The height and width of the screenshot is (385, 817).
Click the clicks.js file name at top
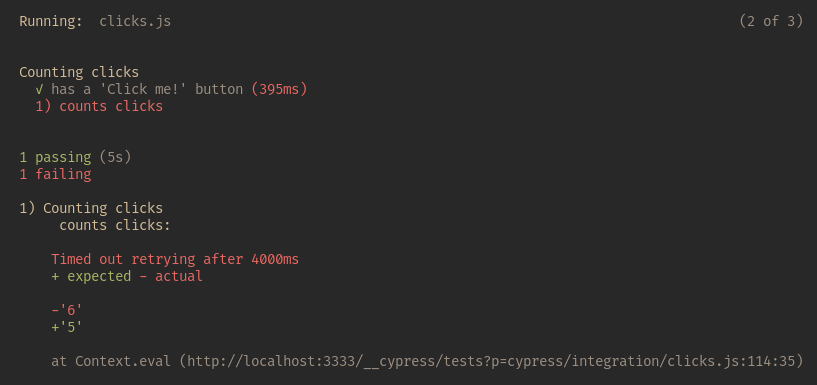(x=135, y=22)
